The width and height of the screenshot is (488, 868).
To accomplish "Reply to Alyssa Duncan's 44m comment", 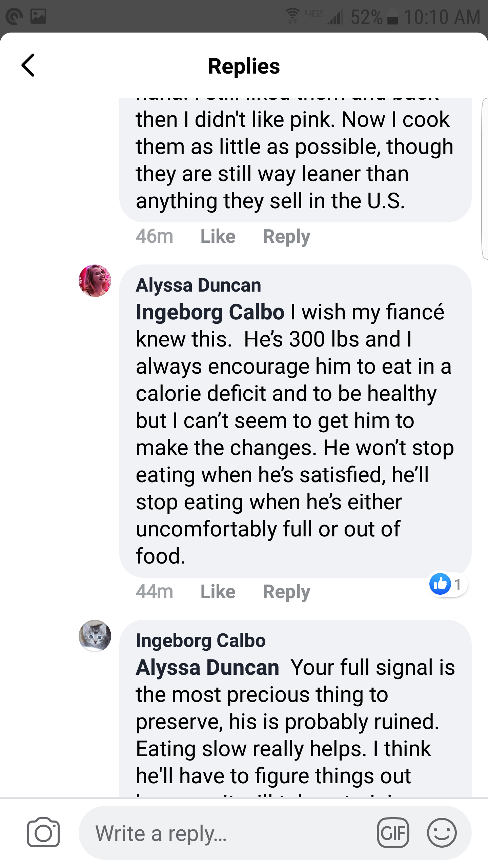I will pos(287,592).
